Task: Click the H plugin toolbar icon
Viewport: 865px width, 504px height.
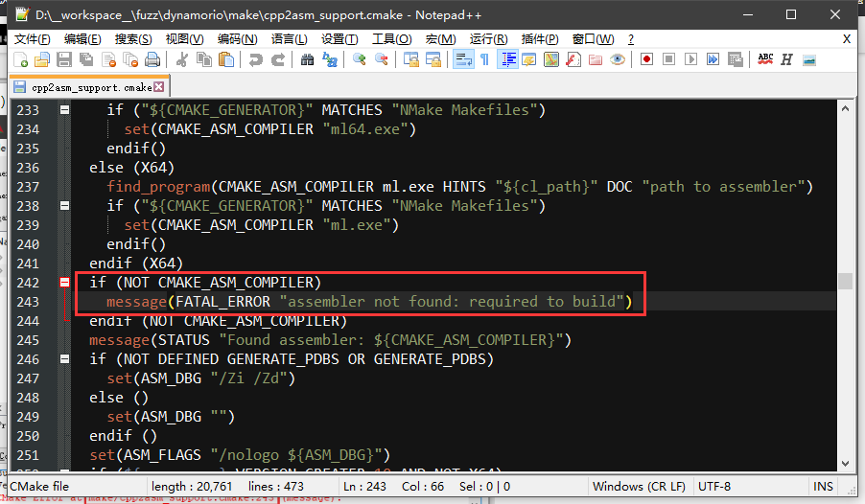Action: (x=786, y=59)
